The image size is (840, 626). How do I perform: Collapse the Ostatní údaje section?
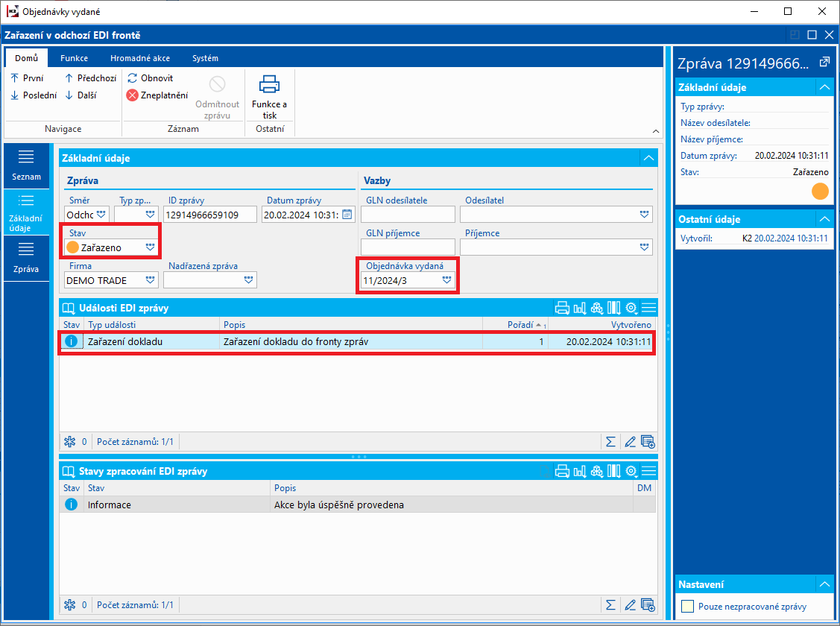pos(824,219)
